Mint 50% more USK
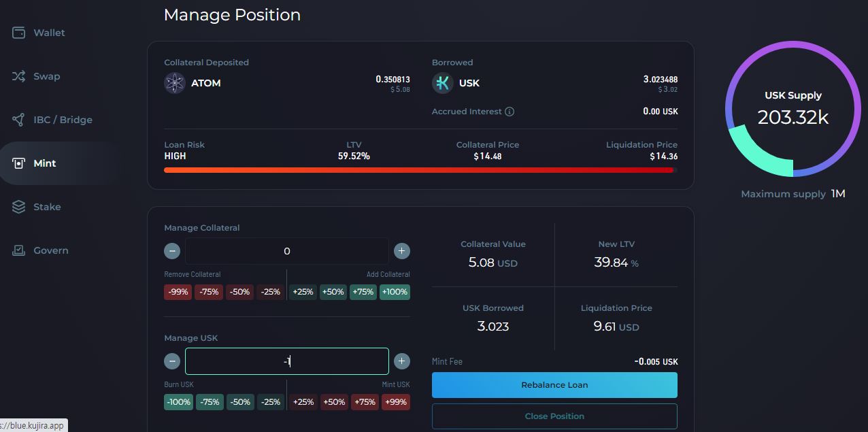This screenshot has width=868, height=432. pos(334,402)
